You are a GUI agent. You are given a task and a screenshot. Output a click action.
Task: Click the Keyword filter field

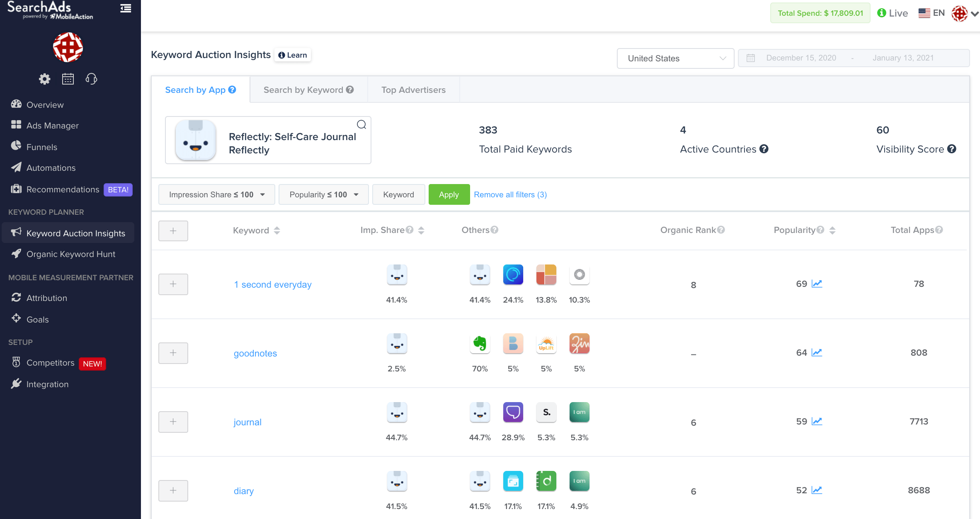tap(399, 194)
